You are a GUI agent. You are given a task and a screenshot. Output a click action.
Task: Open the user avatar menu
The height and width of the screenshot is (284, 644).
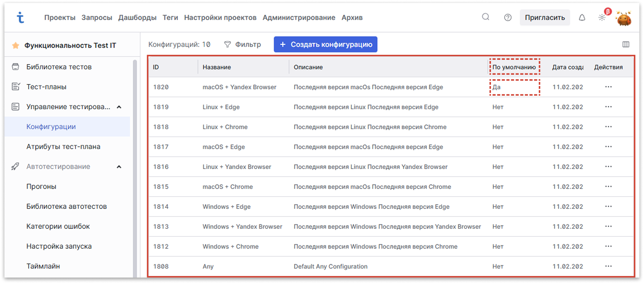coord(623,19)
